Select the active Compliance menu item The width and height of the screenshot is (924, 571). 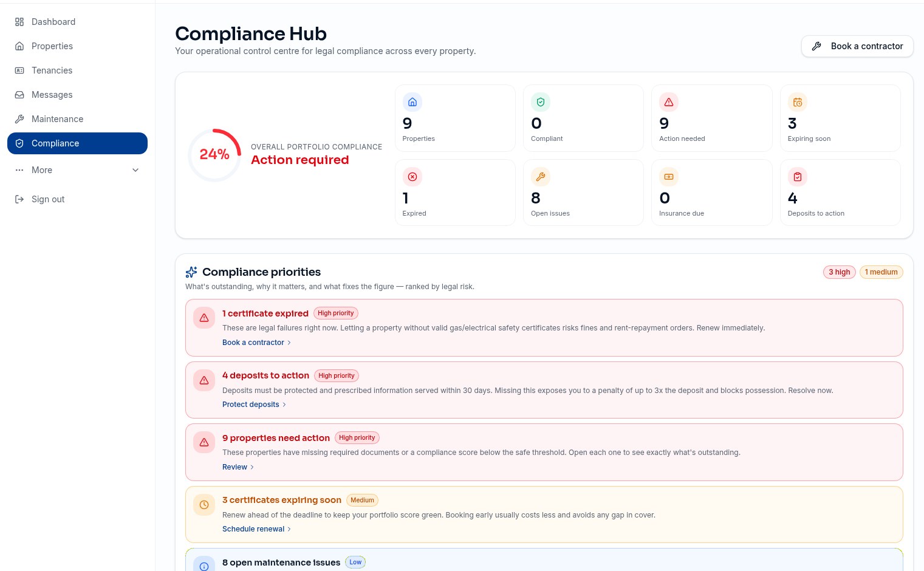pos(77,143)
